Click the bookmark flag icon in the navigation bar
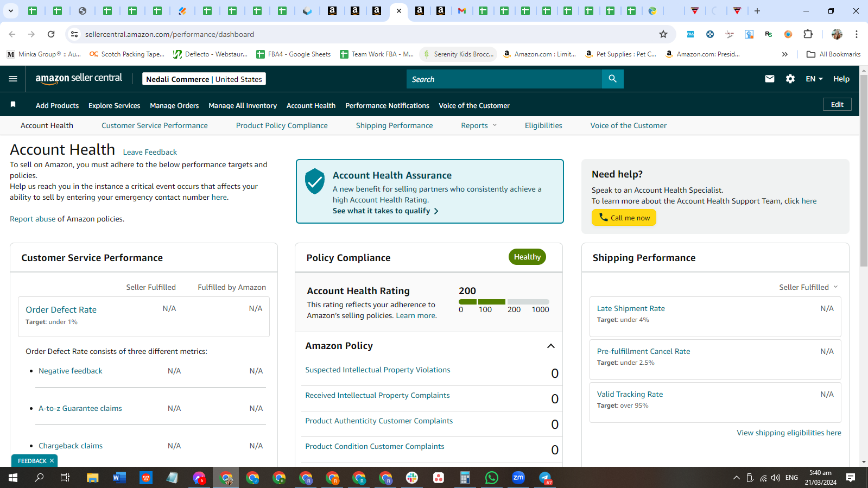868x488 pixels. (x=13, y=104)
